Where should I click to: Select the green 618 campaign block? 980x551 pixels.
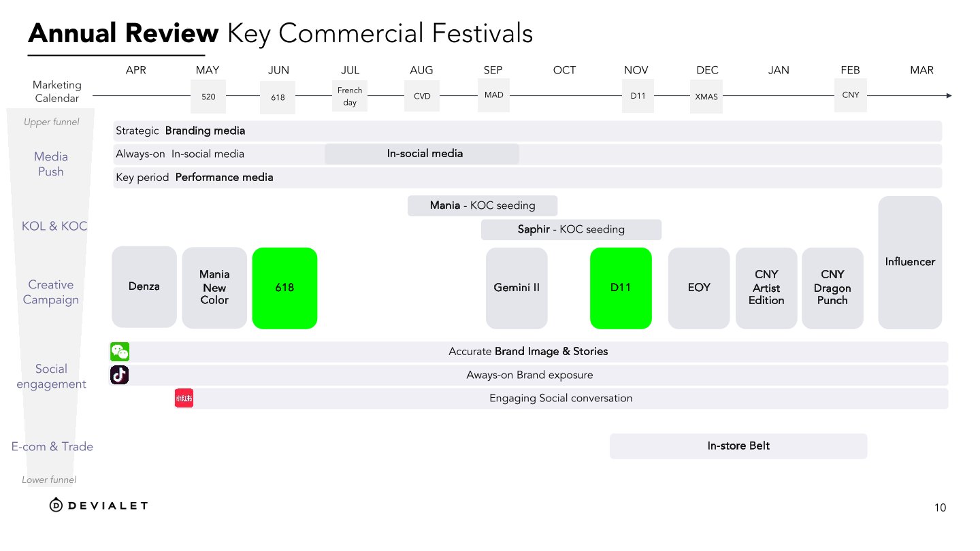coord(284,288)
